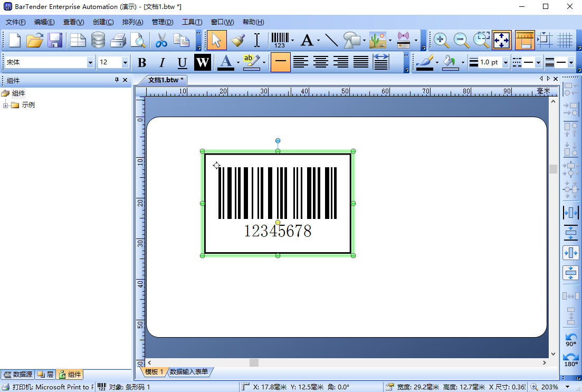The width and height of the screenshot is (582, 392).
Task: Activate the pointer selection tool
Action: [x=217, y=40]
